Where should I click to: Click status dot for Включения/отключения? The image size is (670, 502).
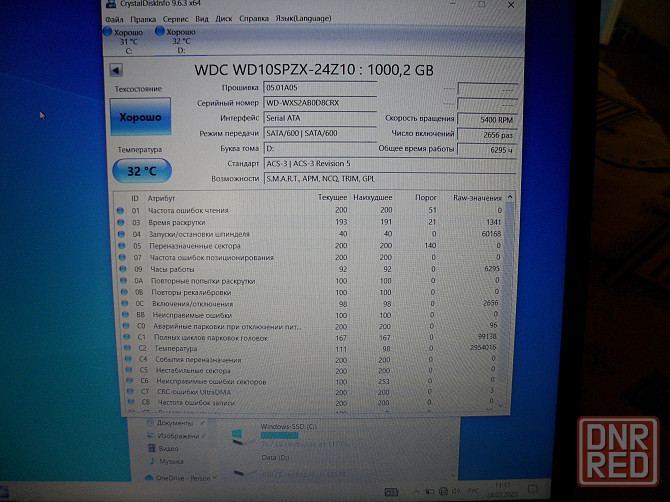coord(125,303)
